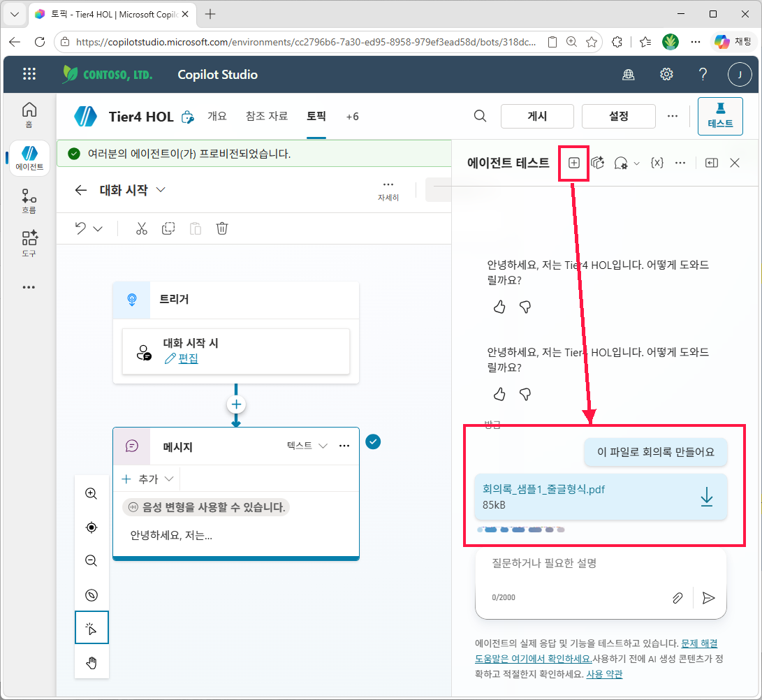This screenshot has height=700, width=762.
Task: Open the Flows sidebar item
Action: (29, 201)
